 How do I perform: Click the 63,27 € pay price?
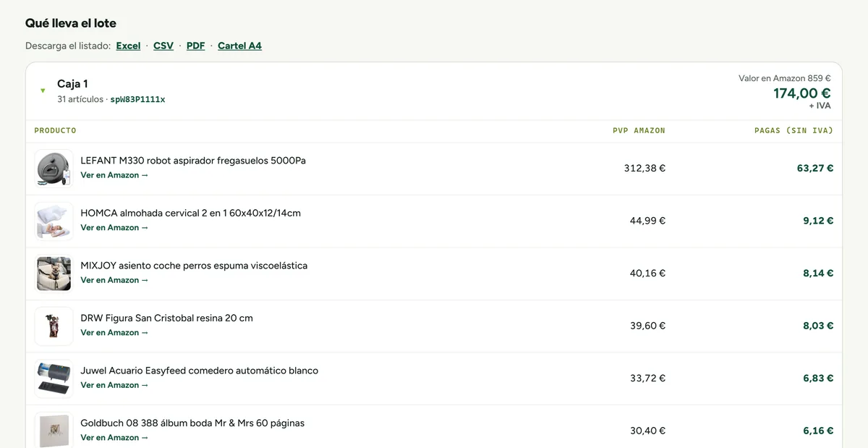[815, 168]
